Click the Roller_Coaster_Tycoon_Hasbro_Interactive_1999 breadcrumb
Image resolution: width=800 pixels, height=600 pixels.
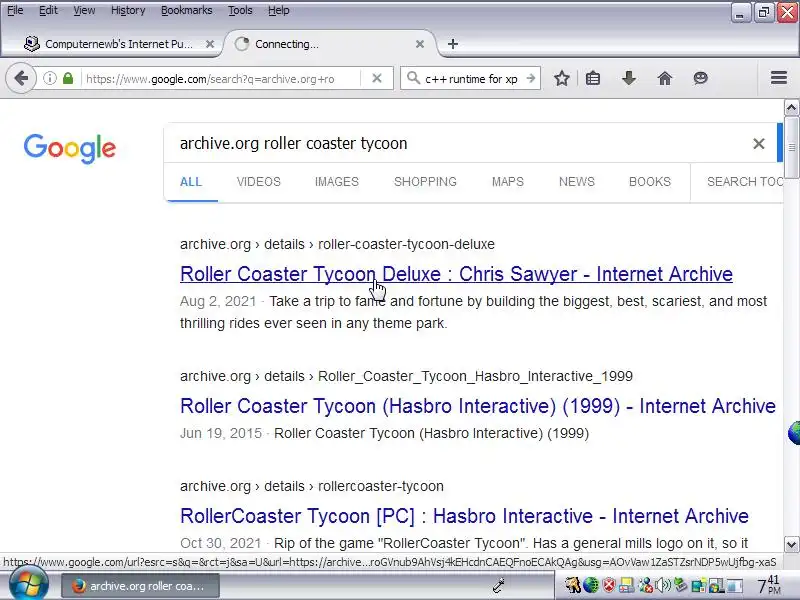[x=475, y=377]
